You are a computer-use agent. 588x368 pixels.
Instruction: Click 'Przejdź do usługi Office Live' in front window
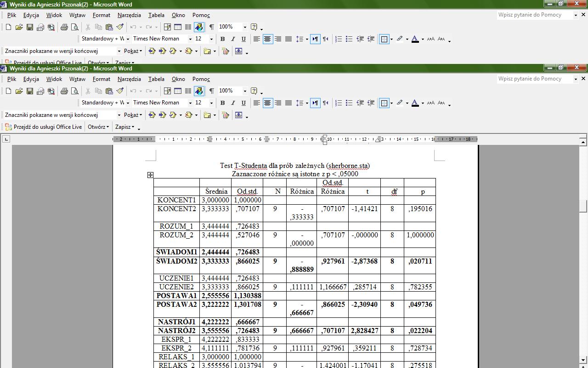[44, 127]
